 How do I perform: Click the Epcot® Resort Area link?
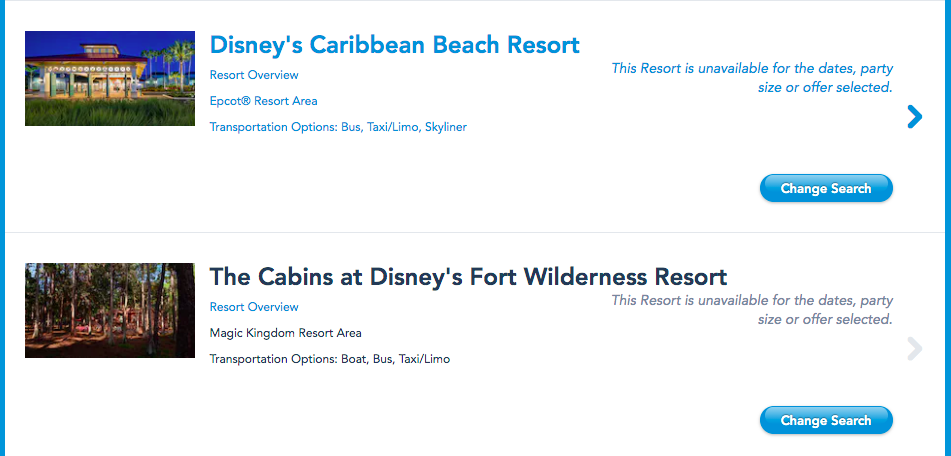click(x=264, y=101)
